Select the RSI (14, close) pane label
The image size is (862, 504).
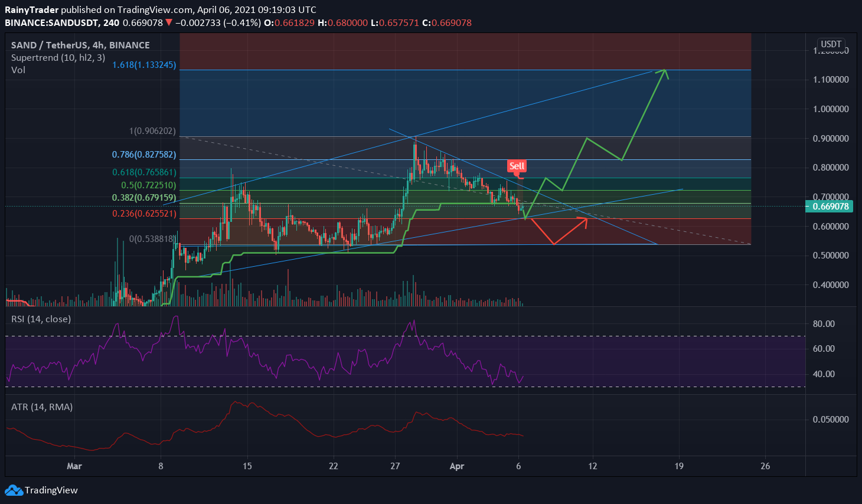click(x=41, y=319)
